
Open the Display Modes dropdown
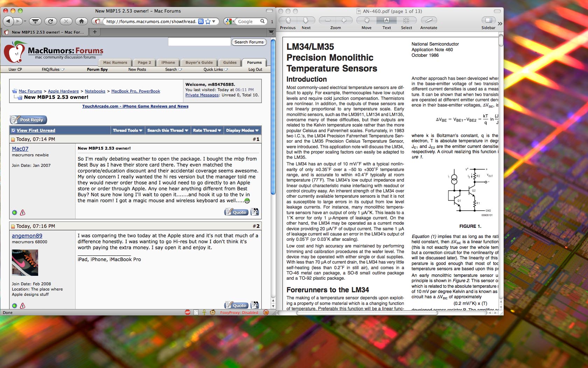click(242, 130)
